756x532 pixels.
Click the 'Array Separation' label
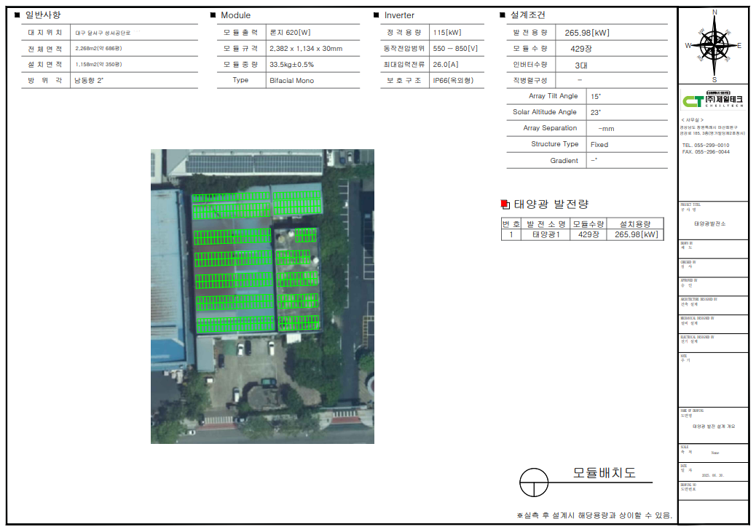click(550, 127)
